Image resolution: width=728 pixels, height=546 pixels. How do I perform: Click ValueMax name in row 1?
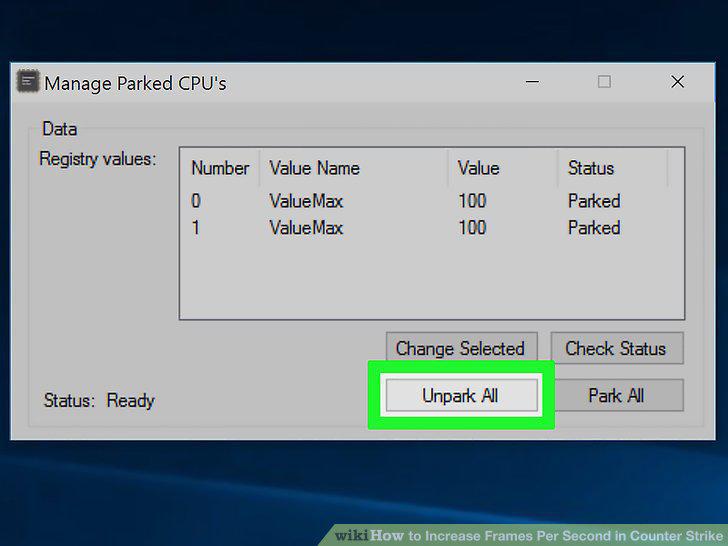point(306,228)
